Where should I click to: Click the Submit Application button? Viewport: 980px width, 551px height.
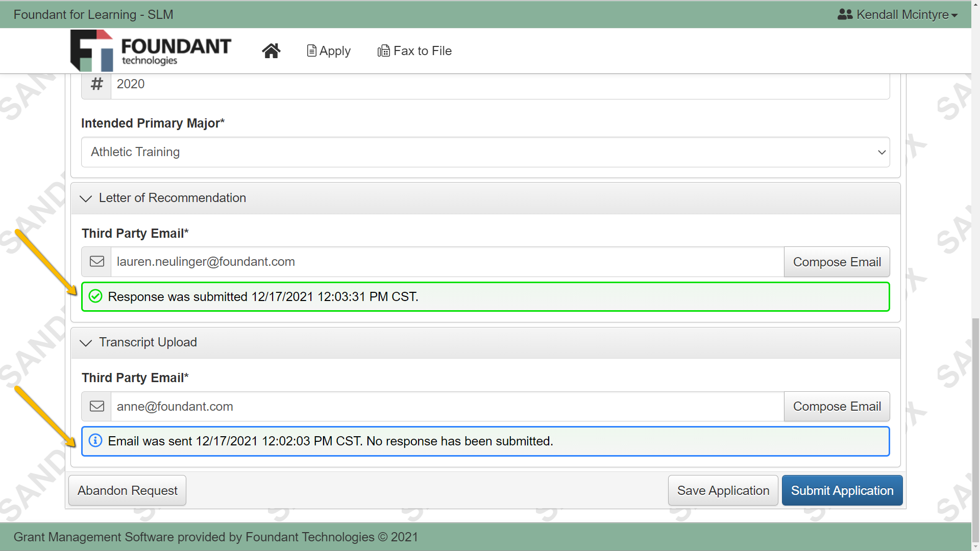tap(842, 490)
